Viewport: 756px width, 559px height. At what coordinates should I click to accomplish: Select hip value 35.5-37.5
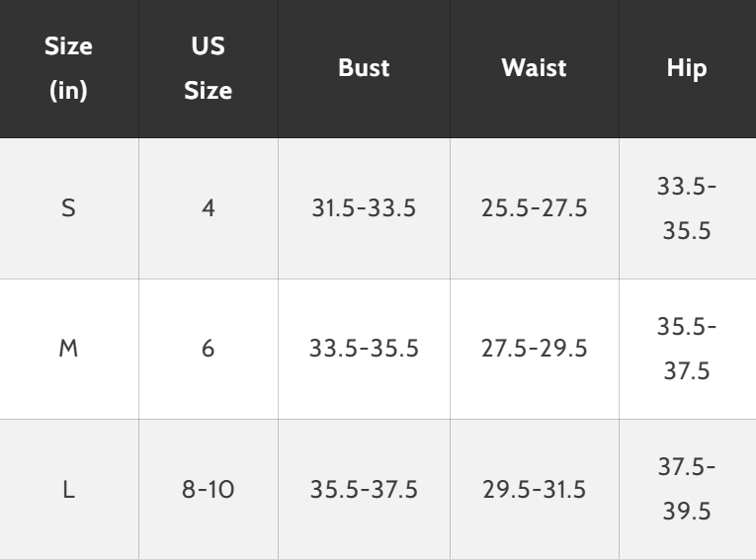tap(688, 349)
